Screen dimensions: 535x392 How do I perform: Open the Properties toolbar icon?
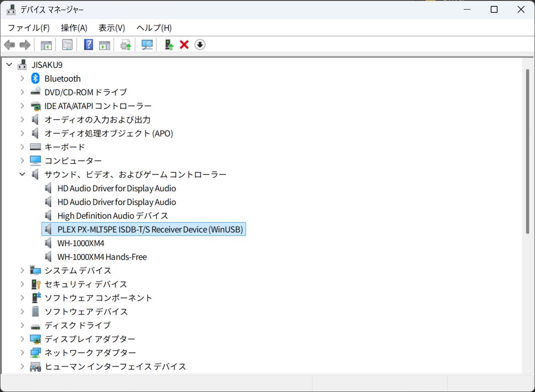67,45
